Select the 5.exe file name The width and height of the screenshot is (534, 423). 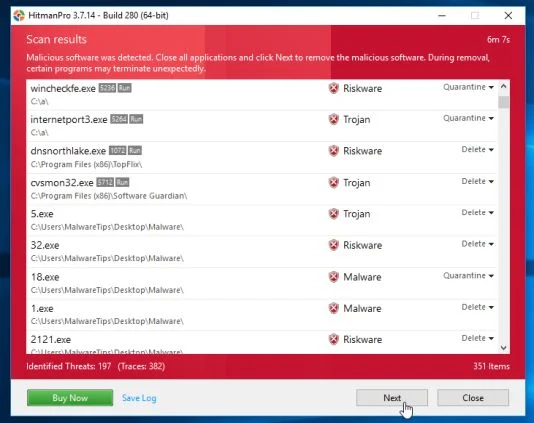(x=42, y=214)
